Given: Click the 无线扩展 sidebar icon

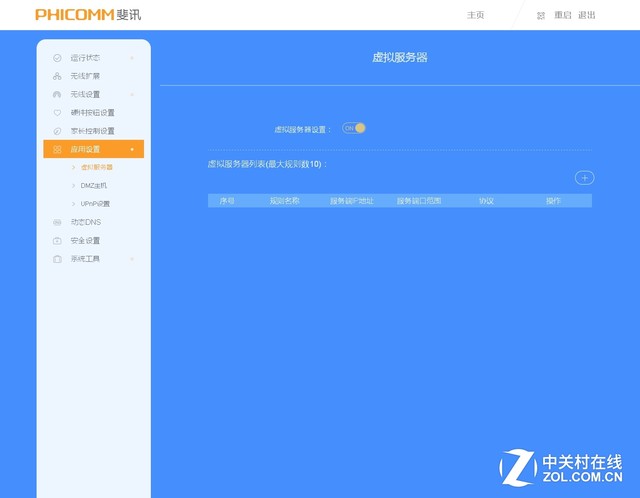Looking at the screenshot, I should 57,76.
